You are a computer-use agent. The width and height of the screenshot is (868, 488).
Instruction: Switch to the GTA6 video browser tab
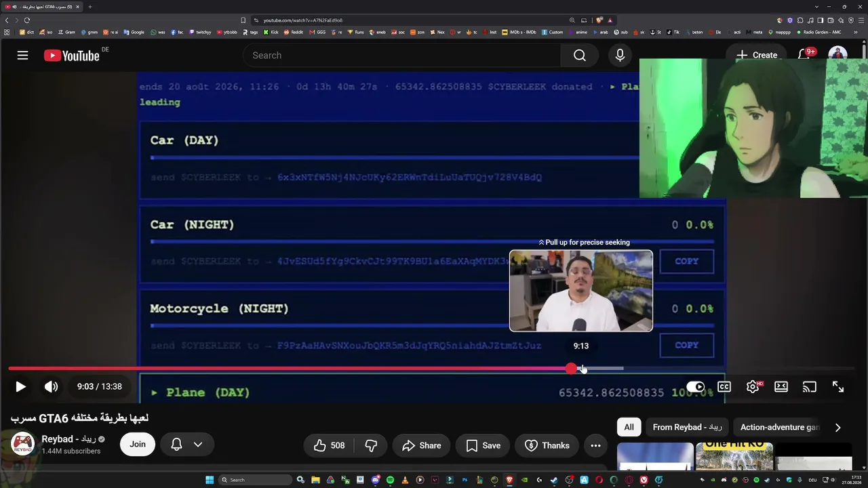click(42, 7)
